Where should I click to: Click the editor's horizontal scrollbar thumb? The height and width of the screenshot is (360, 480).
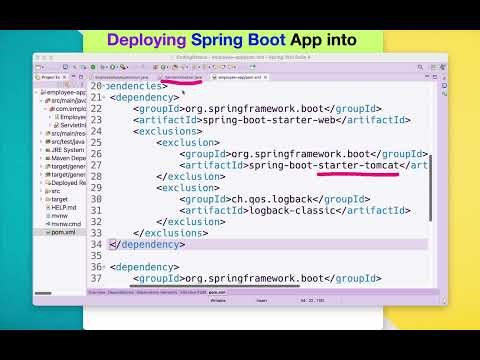point(215,286)
